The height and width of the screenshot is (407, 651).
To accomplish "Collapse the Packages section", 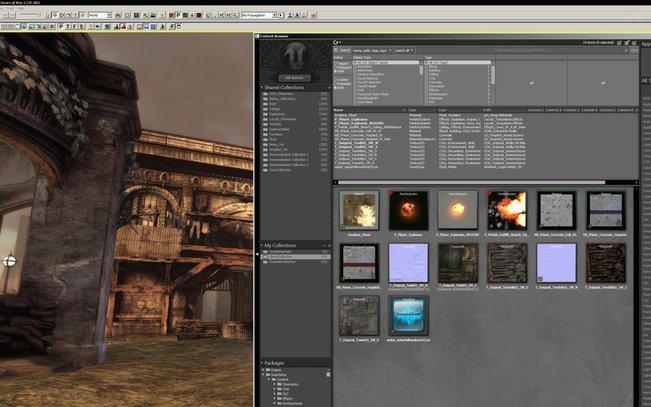I will [x=262, y=363].
